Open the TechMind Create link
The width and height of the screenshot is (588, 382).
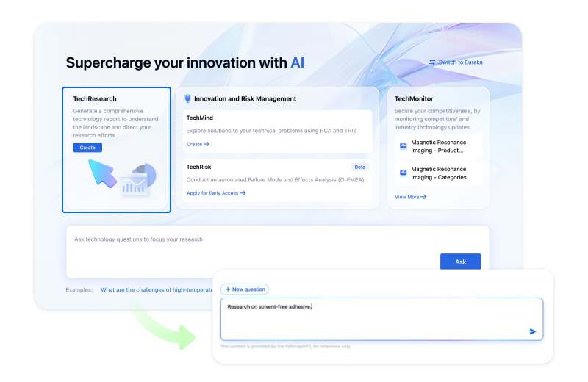point(198,144)
